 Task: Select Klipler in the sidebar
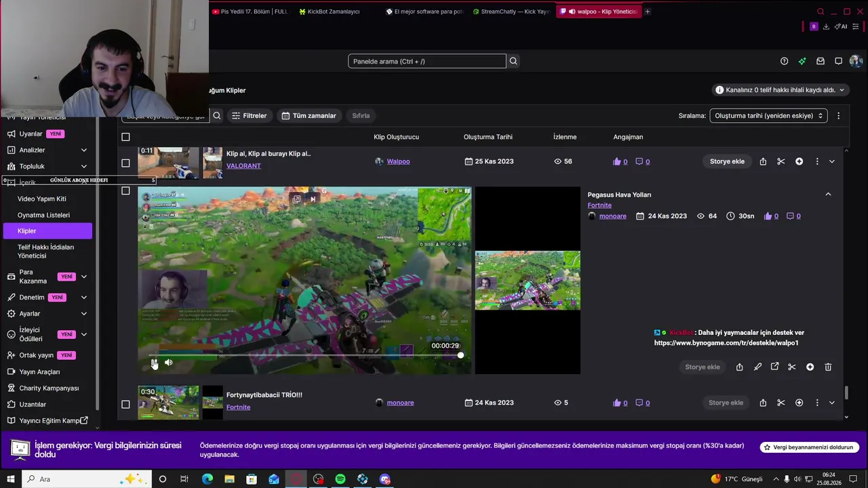coord(47,231)
